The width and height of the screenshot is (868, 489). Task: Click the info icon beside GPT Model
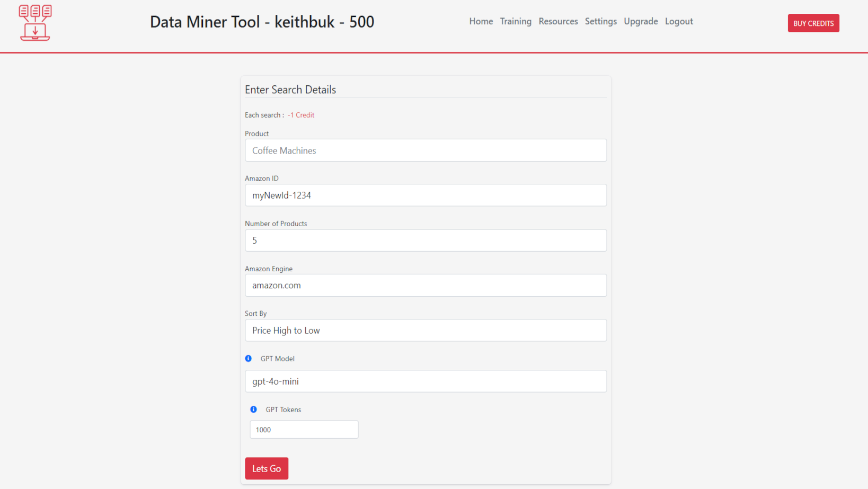tap(248, 358)
